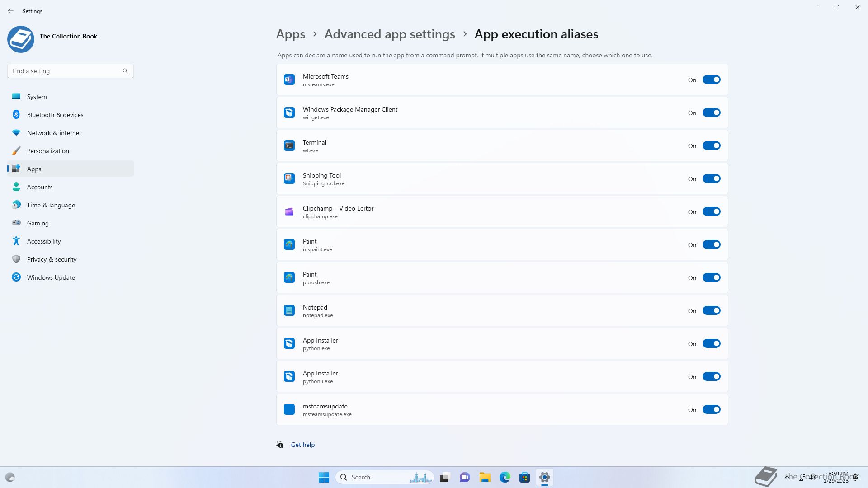
Task: Open the widgets icon on the taskbar's far end
Action: (x=10, y=477)
